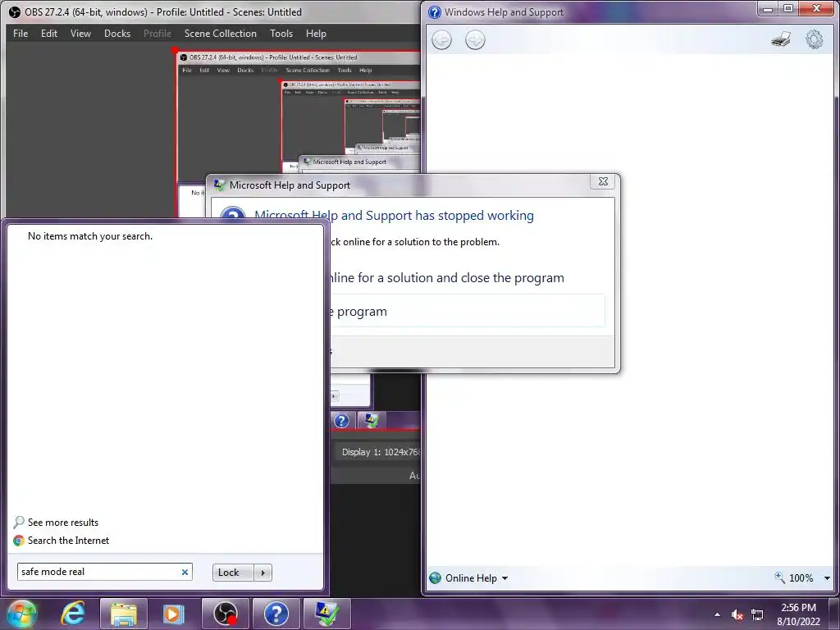Click No items match your search text
Image resolution: width=840 pixels, height=630 pixels.
[x=90, y=236]
